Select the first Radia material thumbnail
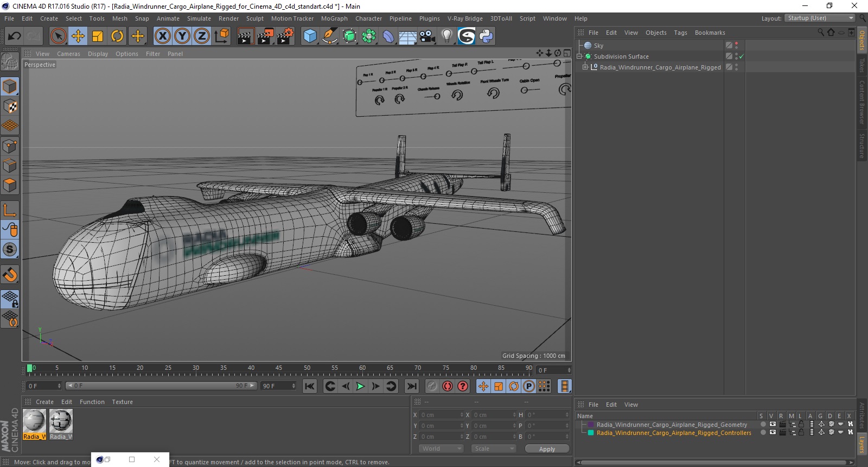Viewport: 868px width, 467px height. click(34, 424)
